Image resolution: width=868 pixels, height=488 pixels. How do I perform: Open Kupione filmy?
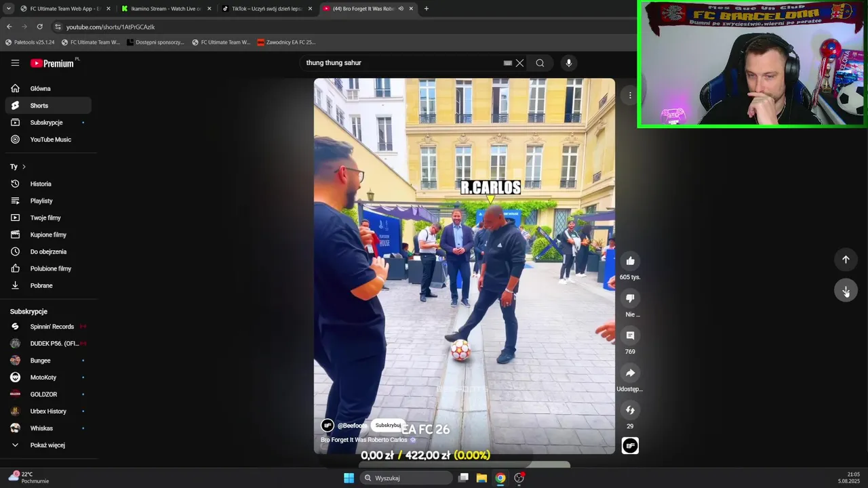[x=48, y=235]
